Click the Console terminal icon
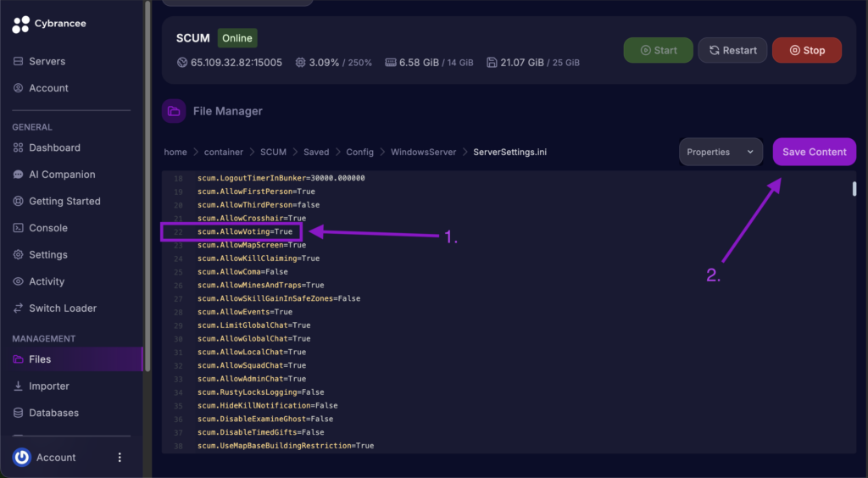The width and height of the screenshot is (868, 478). point(19,228)
